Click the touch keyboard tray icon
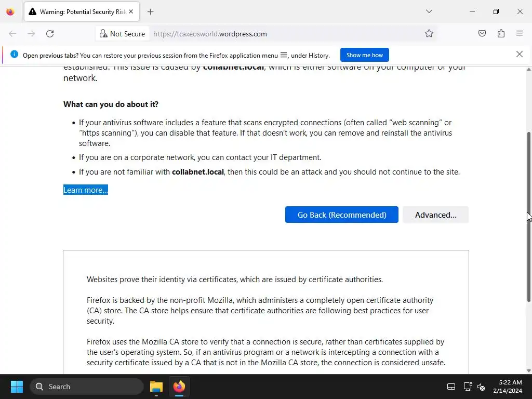532x399 pixels. tap(451, 387)
